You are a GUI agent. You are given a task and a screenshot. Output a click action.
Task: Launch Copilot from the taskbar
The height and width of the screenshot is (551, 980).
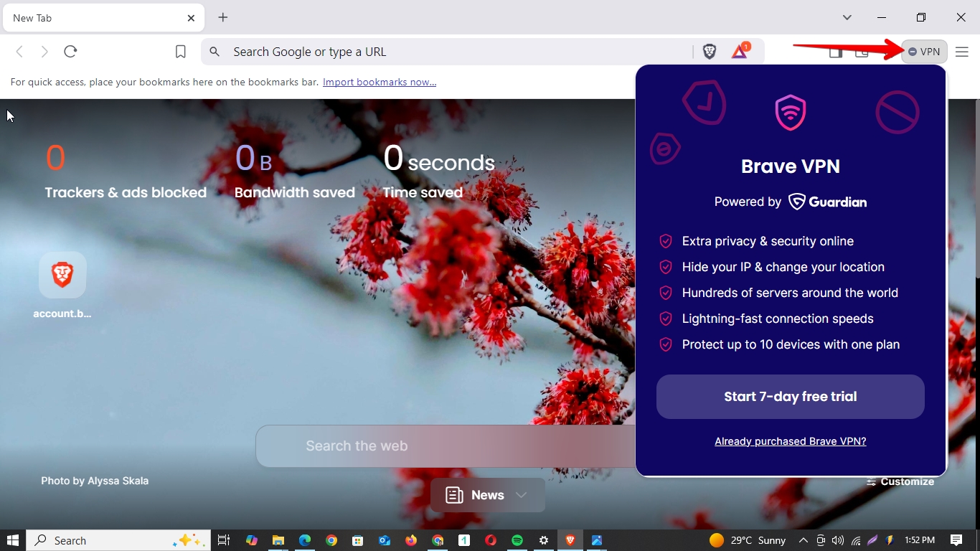click(x=252, y=540)
